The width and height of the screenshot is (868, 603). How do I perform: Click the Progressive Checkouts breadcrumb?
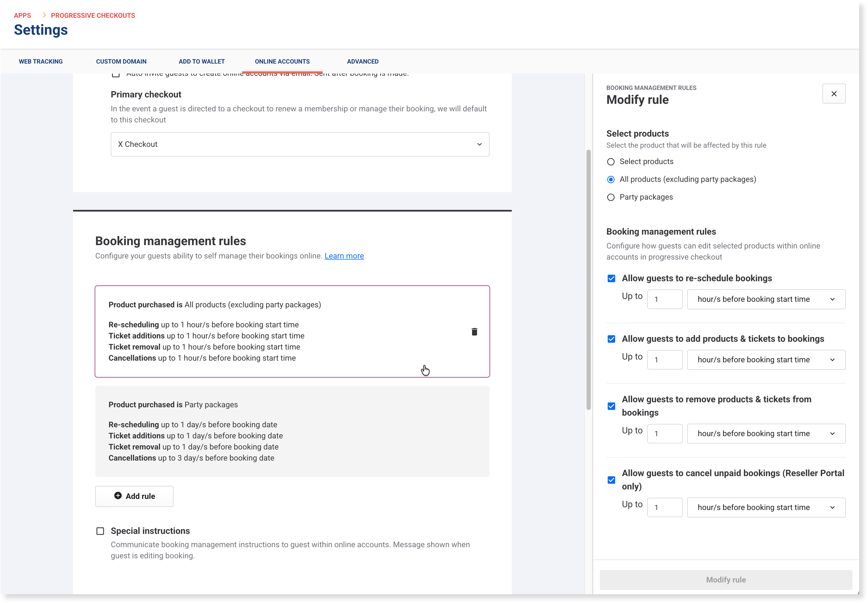click(93, 15)
